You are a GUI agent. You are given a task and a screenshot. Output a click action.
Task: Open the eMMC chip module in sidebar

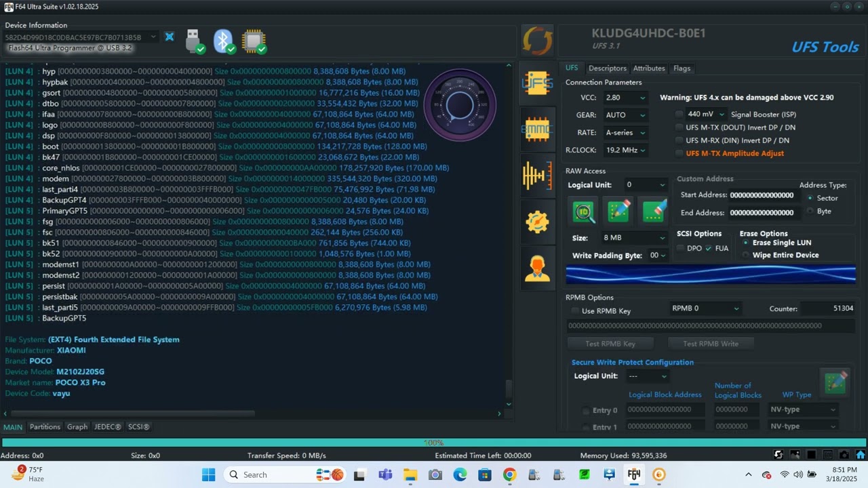tap(537, 128)
